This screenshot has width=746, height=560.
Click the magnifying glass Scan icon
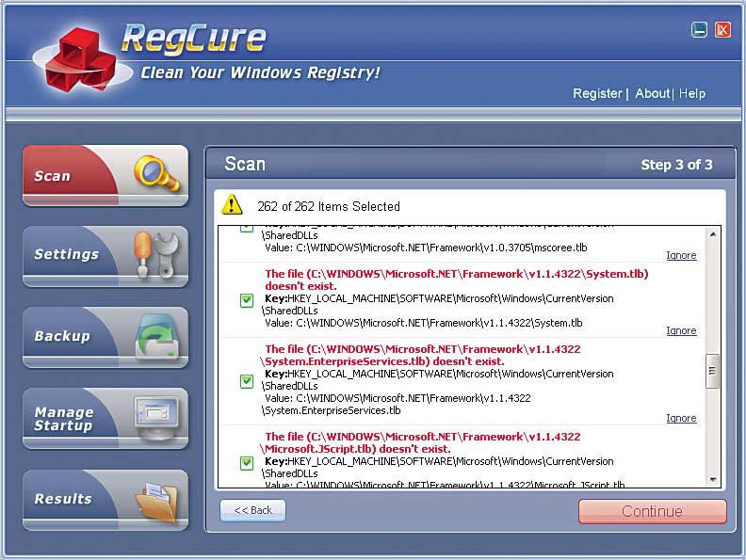click(157, 173)
